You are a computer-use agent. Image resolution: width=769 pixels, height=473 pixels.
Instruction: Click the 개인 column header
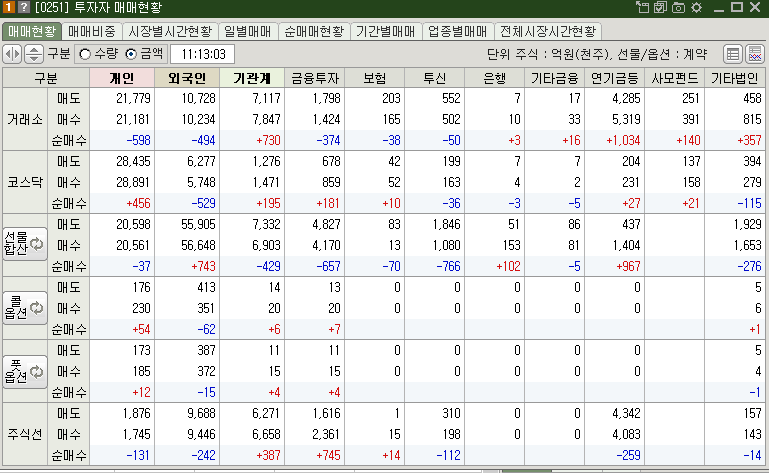coord(122,78)
